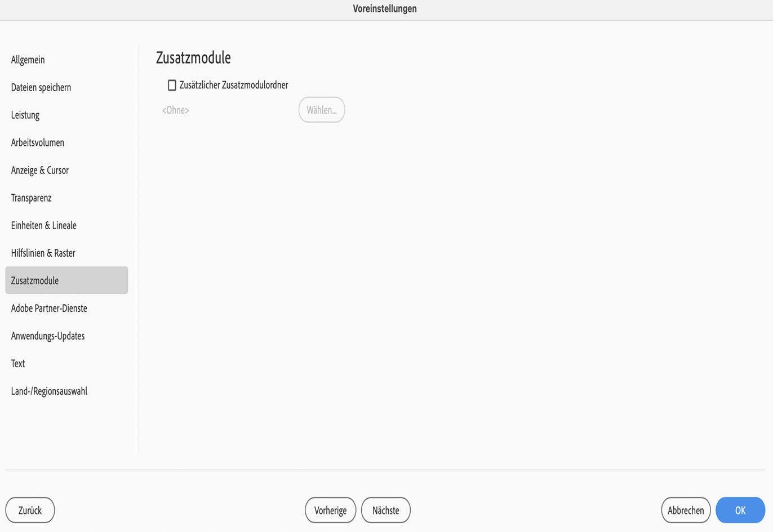Image resolution: width=773 pixels, height=532 pixels.
Task: Go to Anwendungs-Updates section
Action: coord(66,336)
